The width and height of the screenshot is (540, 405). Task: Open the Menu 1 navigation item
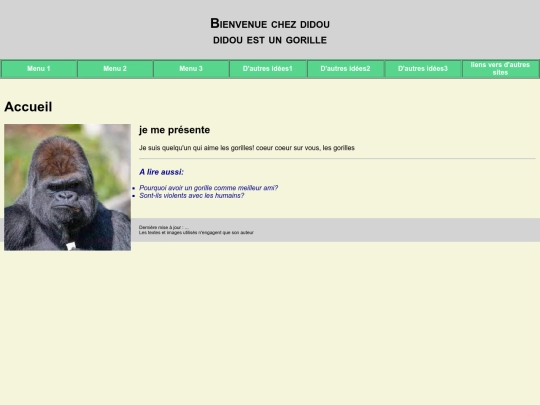pos(39,69)
